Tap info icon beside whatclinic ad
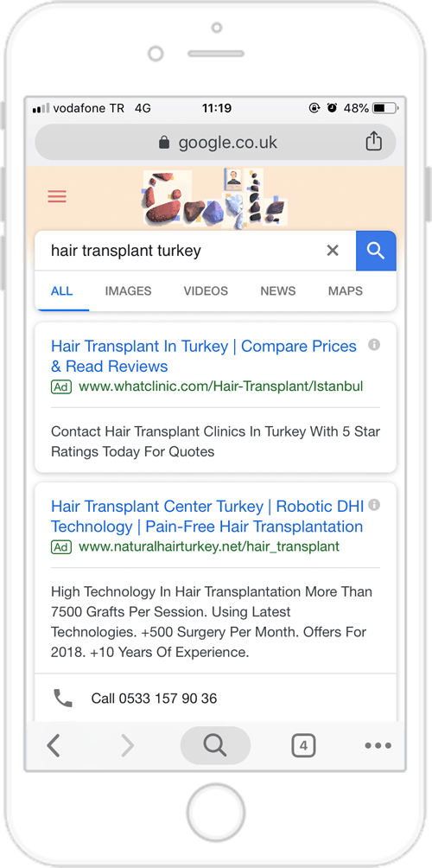This screenshot has height=868, width=432. [x=374, y=345]
